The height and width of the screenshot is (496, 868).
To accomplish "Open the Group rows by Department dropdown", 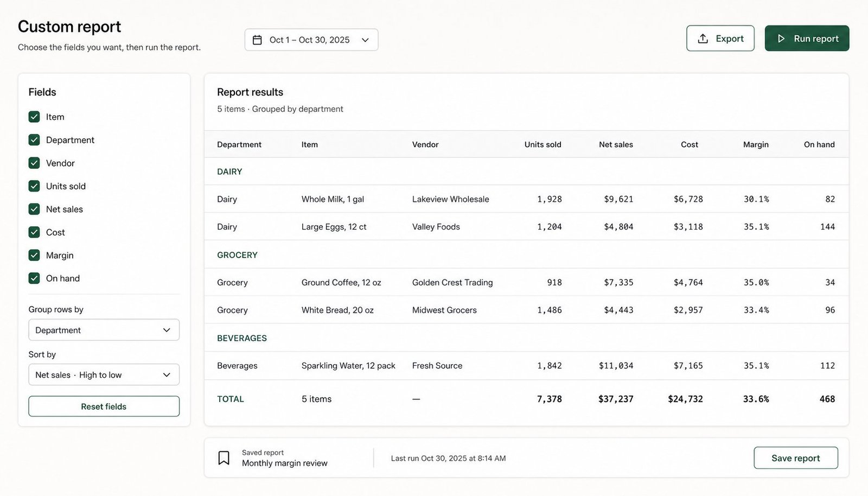I will [104, 330].
